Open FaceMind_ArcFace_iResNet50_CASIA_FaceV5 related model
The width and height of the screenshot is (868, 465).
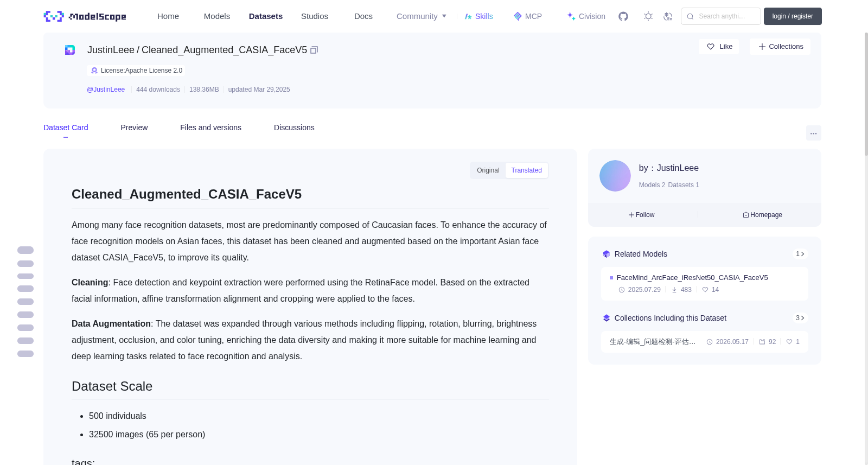click(x=692, y=278)
